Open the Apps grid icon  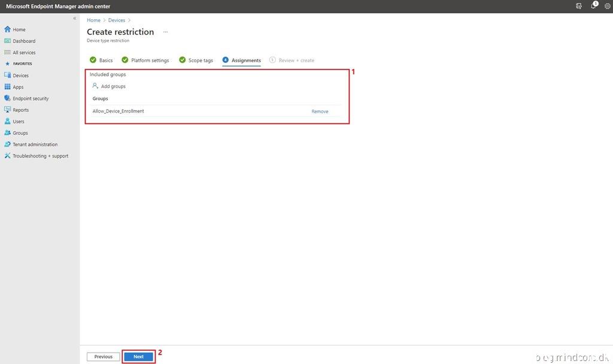point(8,87)
